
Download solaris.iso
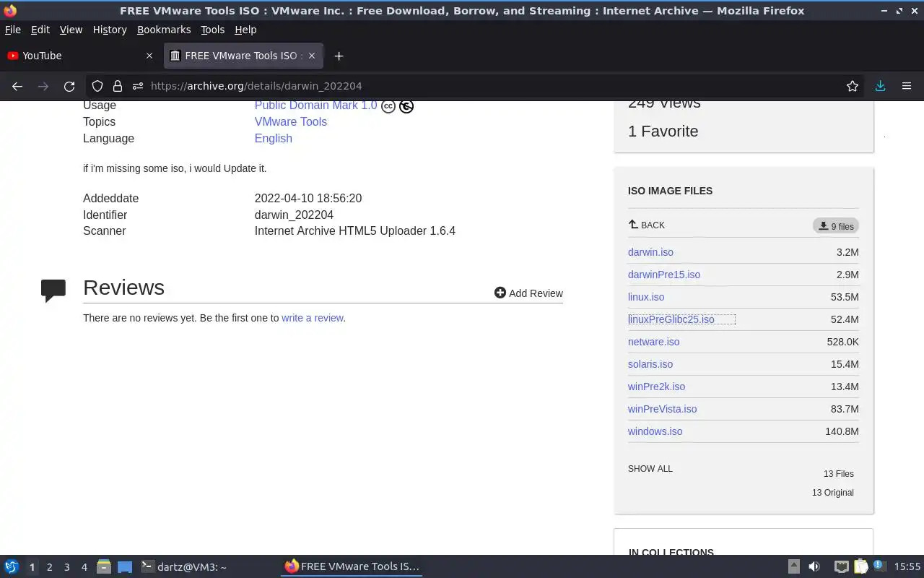650,364
